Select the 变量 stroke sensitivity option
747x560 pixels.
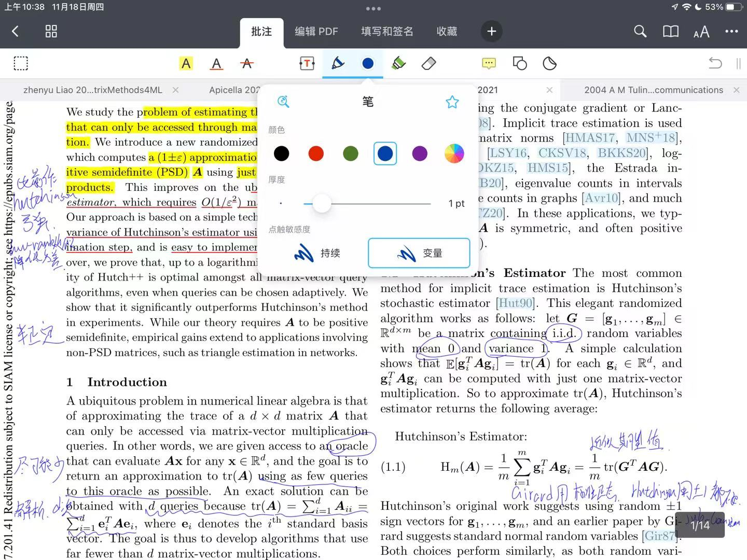pyautogui.click(x=419, y=253)
